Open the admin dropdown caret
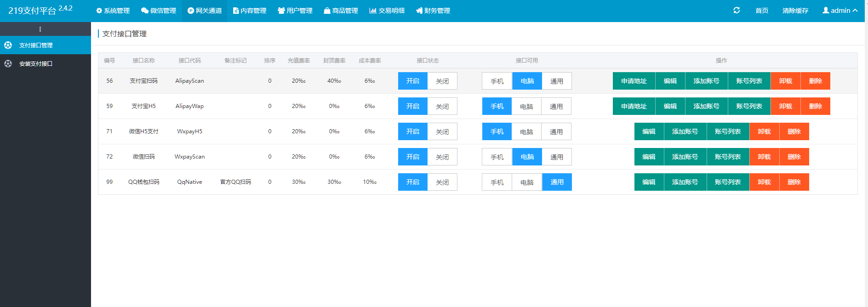The image size is (868, 307). pos(855,11)
